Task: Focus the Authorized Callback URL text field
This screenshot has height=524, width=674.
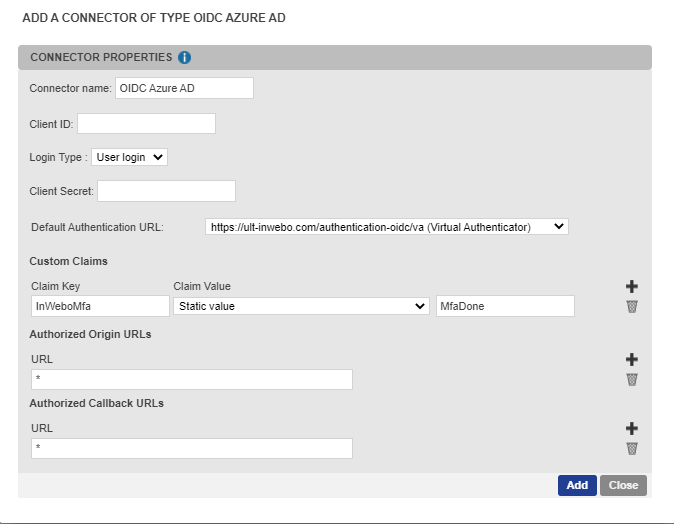Action: pos(191,448)
